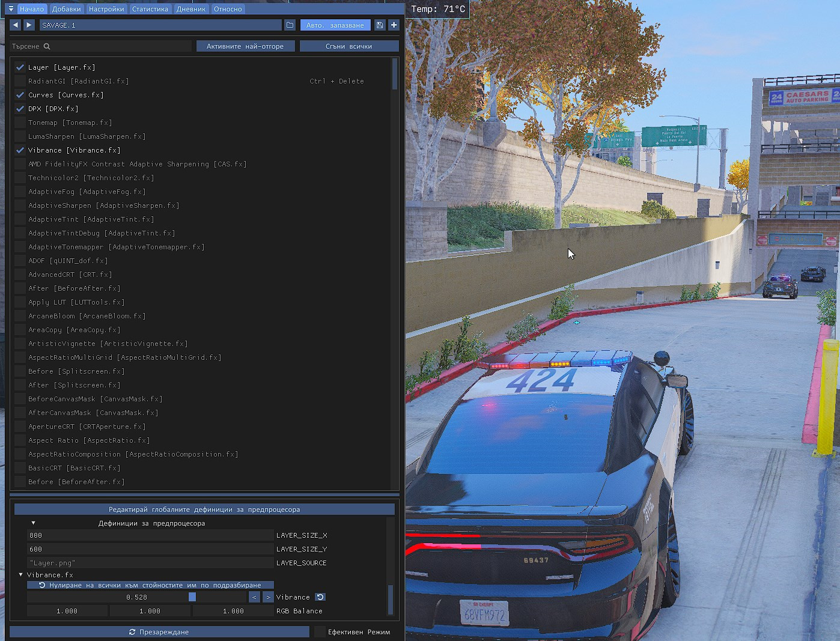
Task: Add new preset plus icon
Action: pyautogui.click(x=394, y=25)
